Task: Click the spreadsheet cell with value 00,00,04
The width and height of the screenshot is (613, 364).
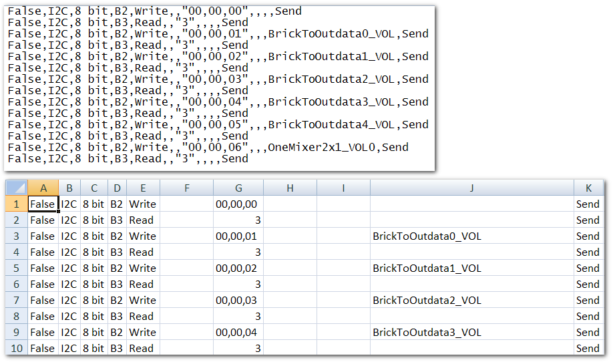Action: click(x=238, y=333)
